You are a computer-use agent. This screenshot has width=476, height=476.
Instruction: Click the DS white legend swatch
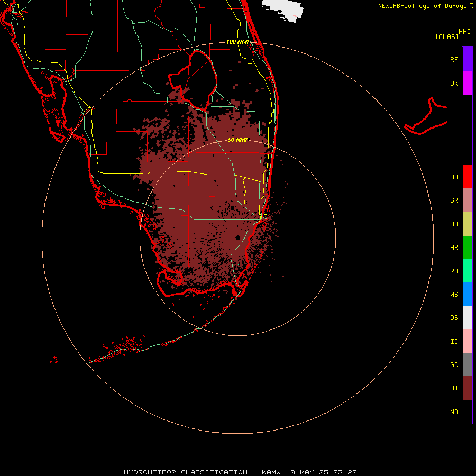[x=467, y=317]
